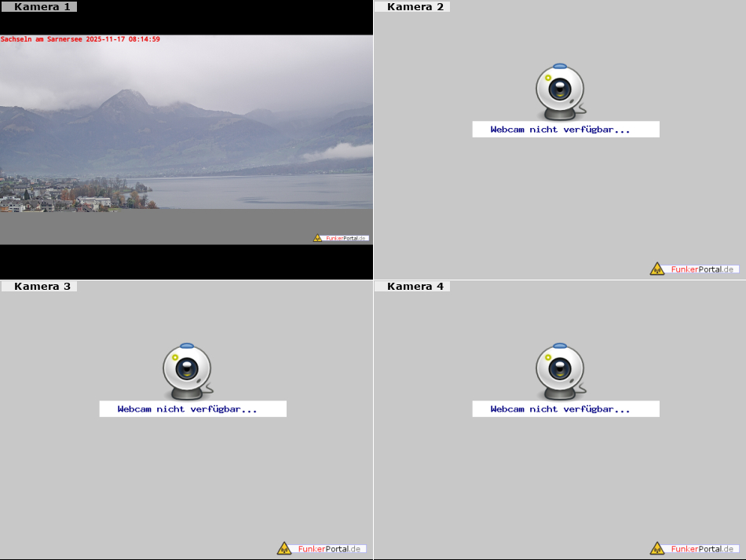This screenshot has width=746, height=560.
Task: Select the Kamera 2 label
Action: point(415,7)
